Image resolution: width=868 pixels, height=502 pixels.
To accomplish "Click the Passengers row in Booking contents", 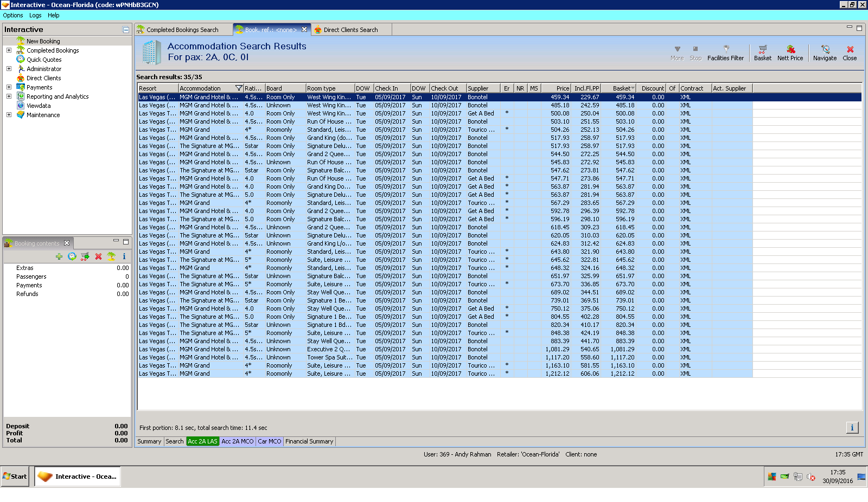I will 67,276.
